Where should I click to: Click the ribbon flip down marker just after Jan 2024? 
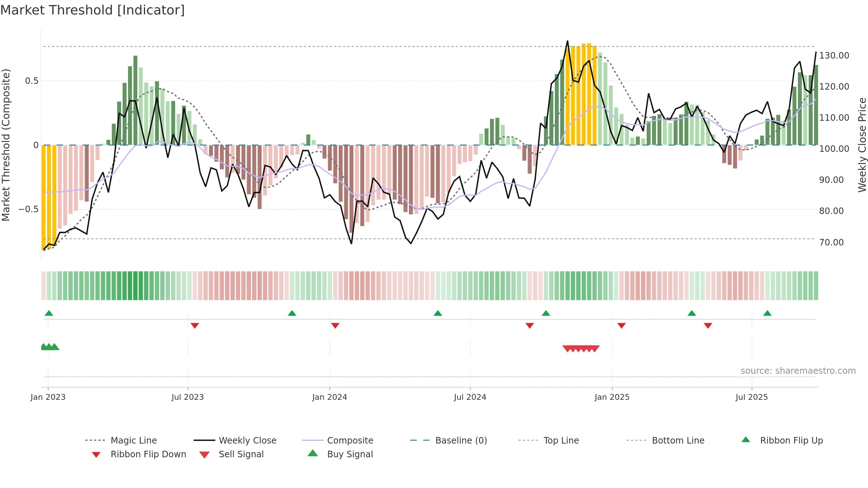click(x=335, y=326)
